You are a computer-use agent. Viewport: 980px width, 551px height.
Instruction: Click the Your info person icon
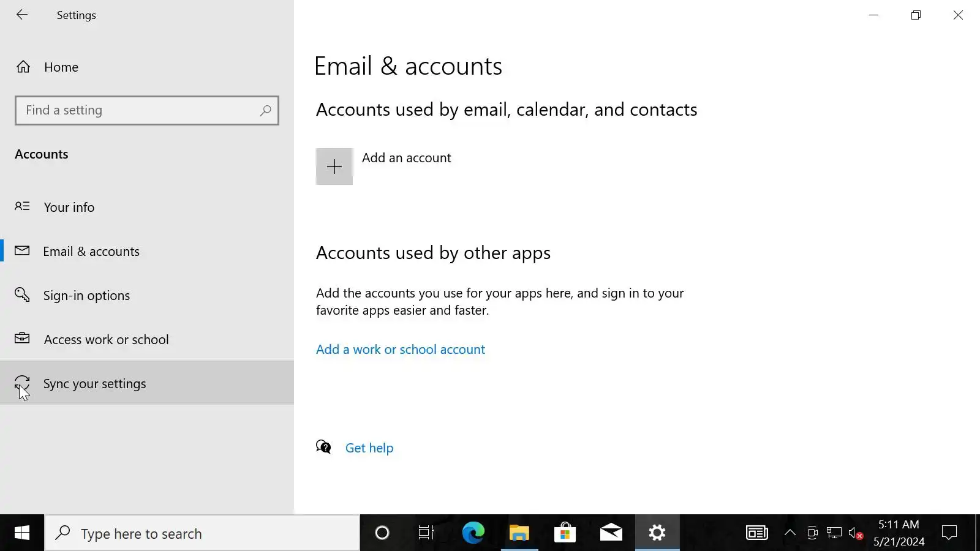(22, 206)
